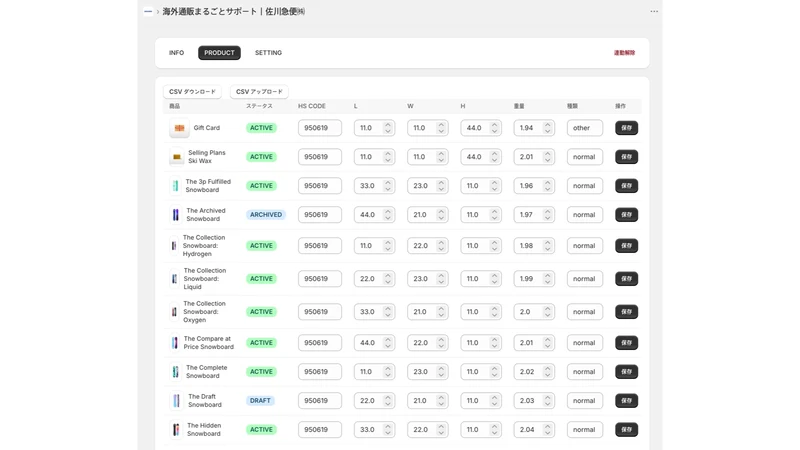This screenshot has width=800, height=450.
Task: Click the HS CODE column header
Action: pyautogui.click(x=312, y=106)
